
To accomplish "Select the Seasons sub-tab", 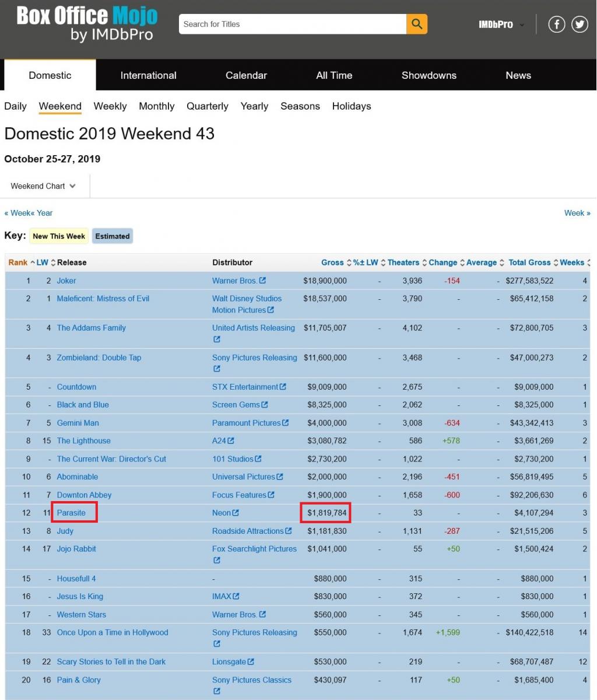I will (x=300, y=106).
